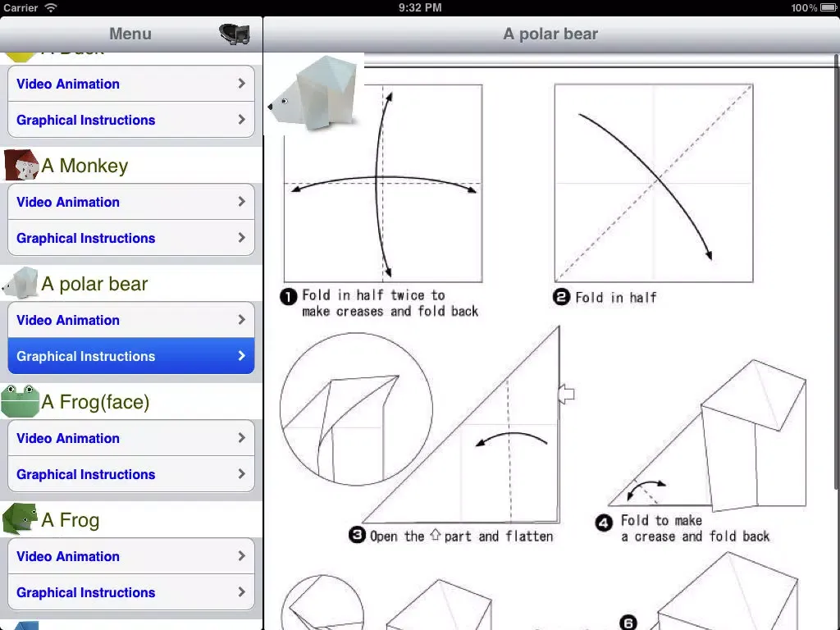Tap chevron on Frog Video Animation row
The width and height of the screenshot is (840, 630).
point(242,555)
